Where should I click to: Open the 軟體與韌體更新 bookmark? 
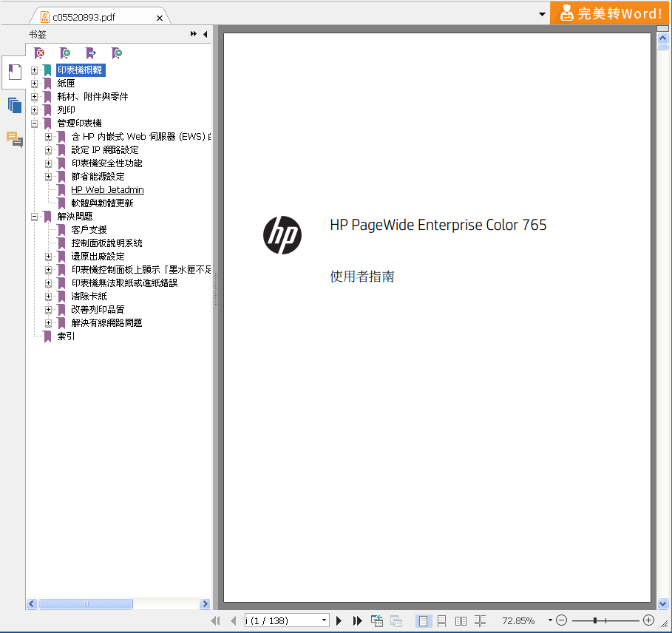pos(103,203)
